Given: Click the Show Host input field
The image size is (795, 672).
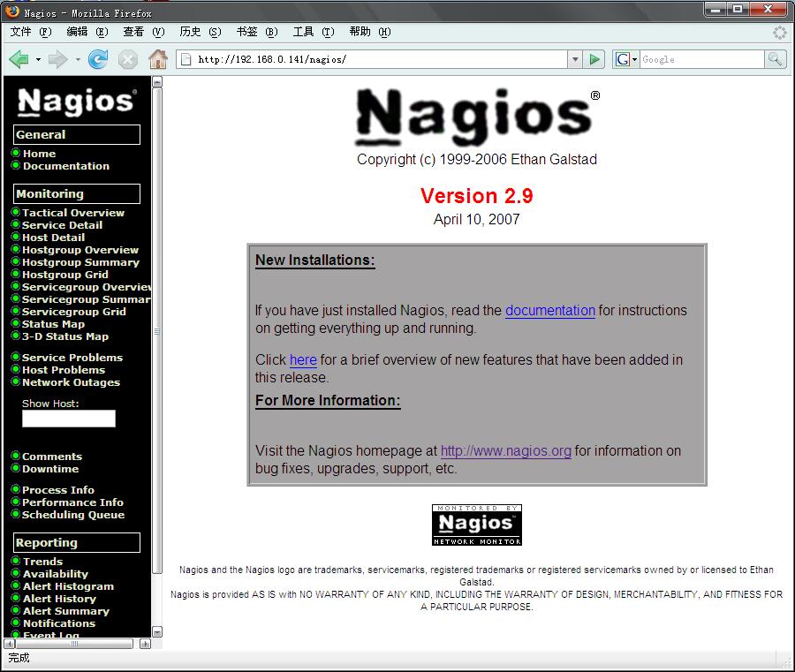Looking at the screenshot, I should click(x=69, y=419).
